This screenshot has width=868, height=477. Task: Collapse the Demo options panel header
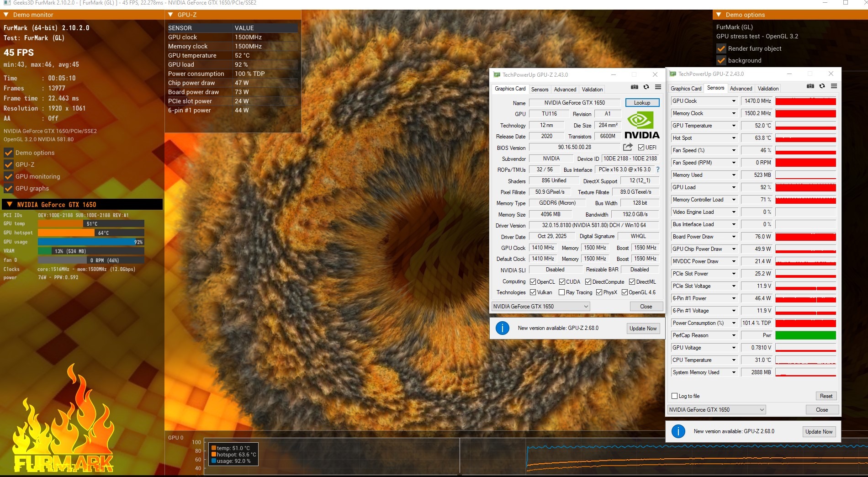[x=719, y=15]
